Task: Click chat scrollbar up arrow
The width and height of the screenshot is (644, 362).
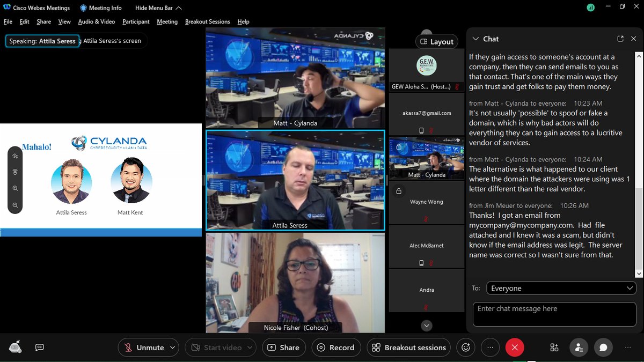Action: coord(639,55)
